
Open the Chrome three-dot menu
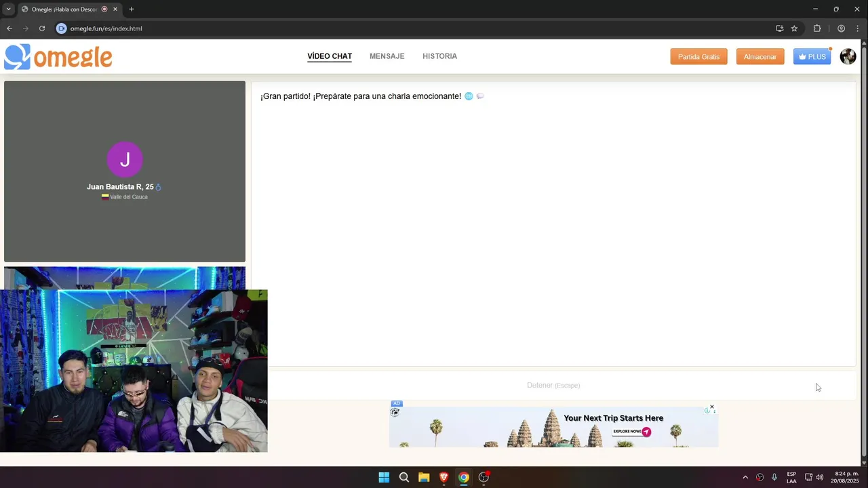point(858,28)
